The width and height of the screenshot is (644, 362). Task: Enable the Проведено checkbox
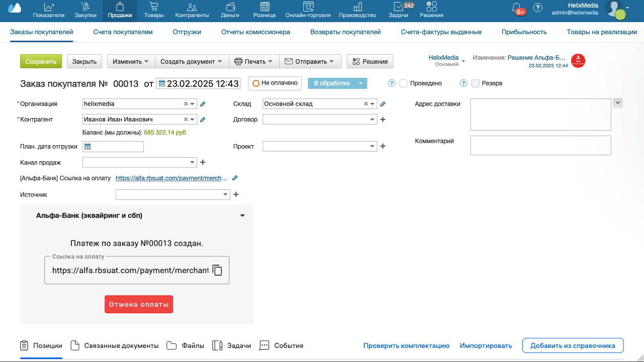coord(404,83)
